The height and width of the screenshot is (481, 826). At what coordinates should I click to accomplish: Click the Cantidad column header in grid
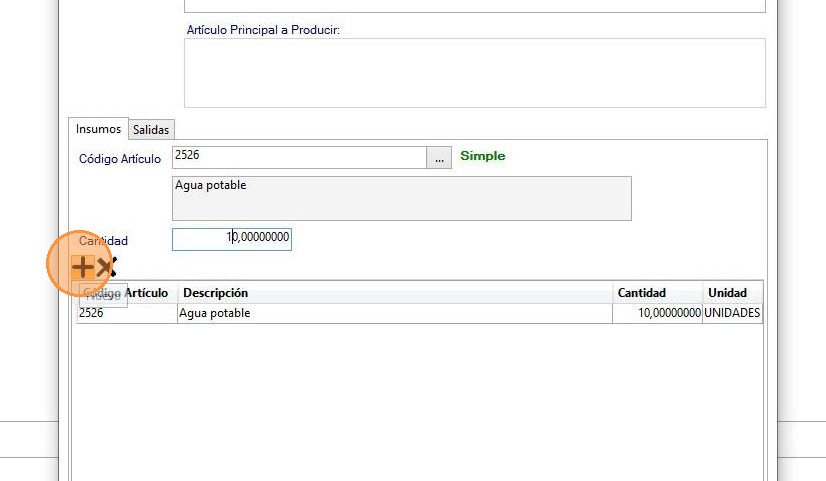click(657, 293)
